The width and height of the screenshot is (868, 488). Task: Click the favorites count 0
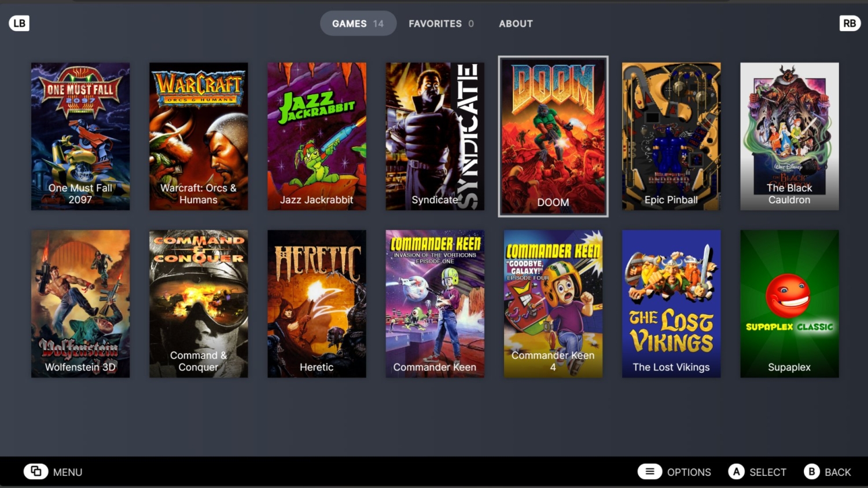(x=471, y=24)
